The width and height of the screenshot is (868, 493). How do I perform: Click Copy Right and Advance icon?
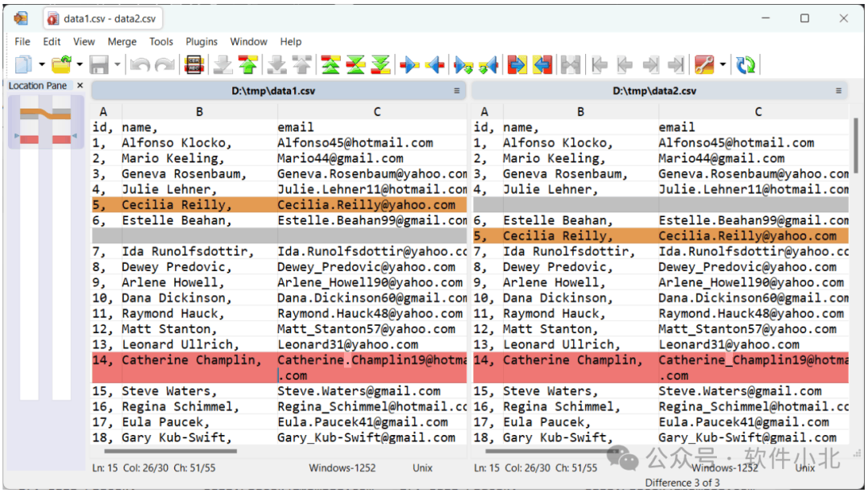pyautogui.click(x=464, y=65)
